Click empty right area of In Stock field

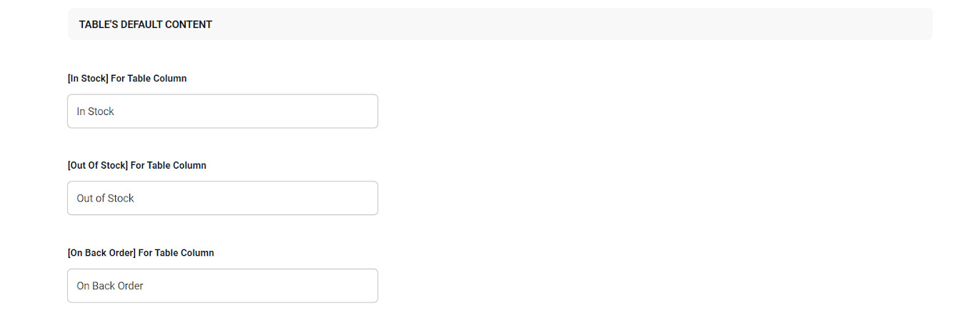(x=321, y=111)
